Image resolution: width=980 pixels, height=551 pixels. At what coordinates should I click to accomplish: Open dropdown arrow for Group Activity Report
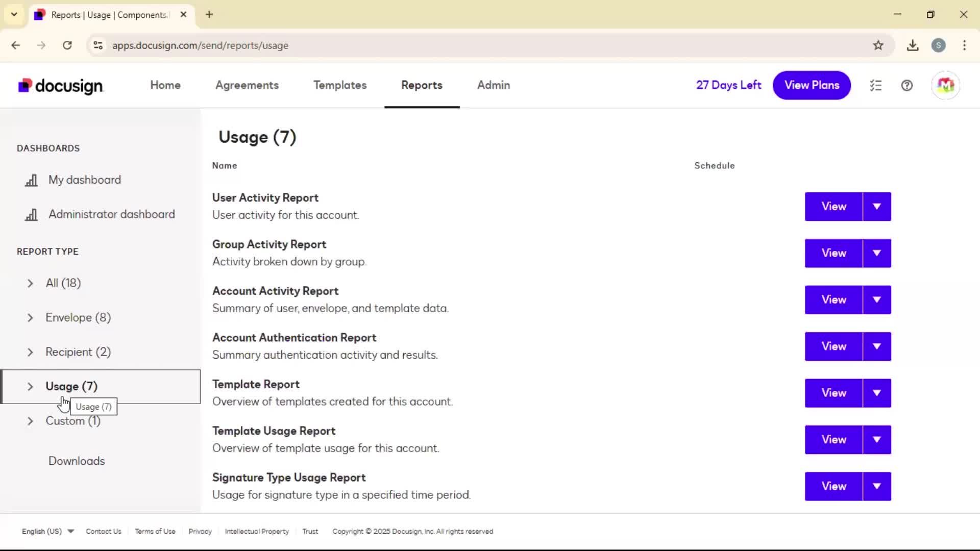877,253
